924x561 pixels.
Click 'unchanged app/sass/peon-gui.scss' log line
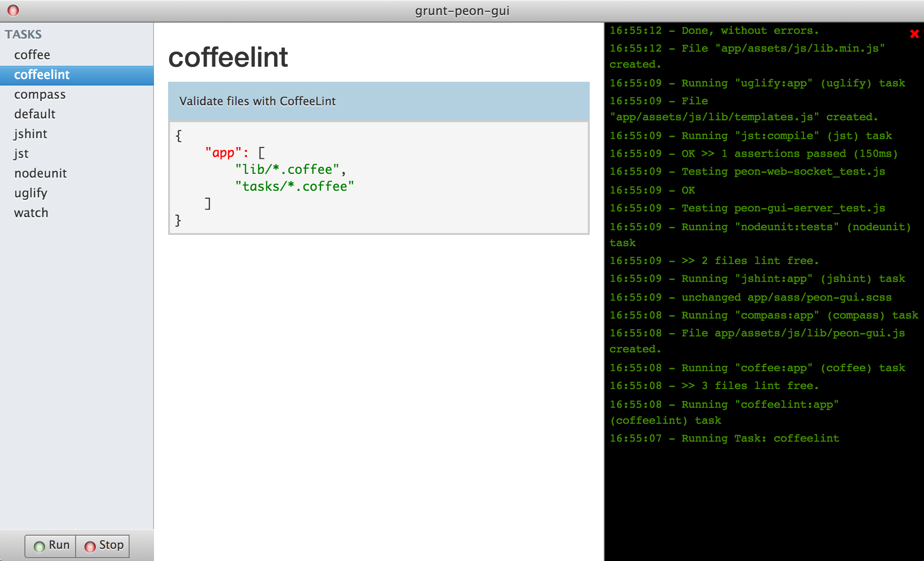[750, 297]
